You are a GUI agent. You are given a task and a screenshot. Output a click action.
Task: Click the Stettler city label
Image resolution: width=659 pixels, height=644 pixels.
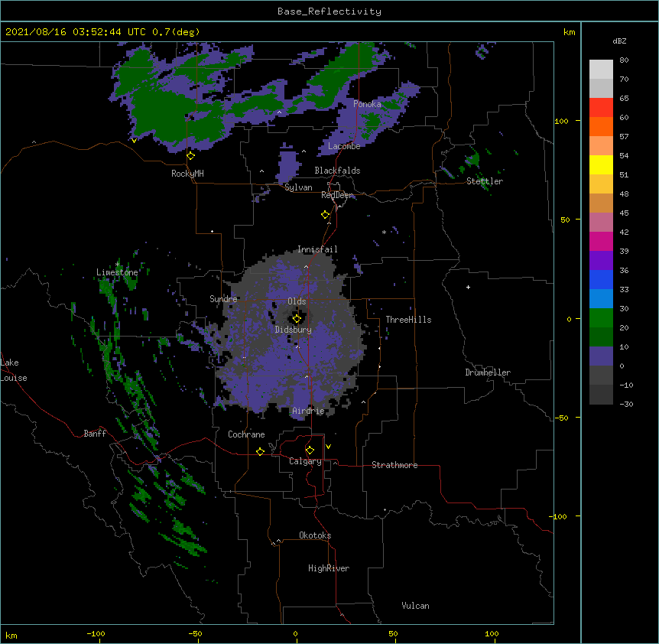click(x=485, y=181)
